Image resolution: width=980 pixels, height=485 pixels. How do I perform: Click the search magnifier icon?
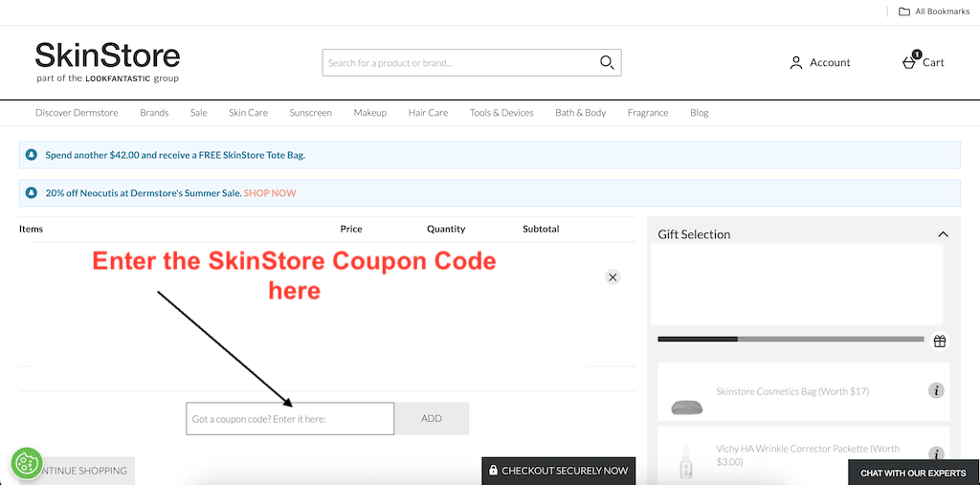pos(606,62)
